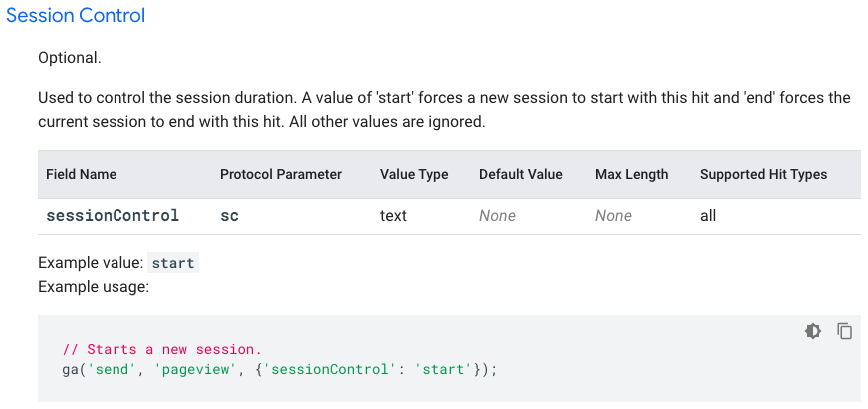Click the 'sc' protocol parameter cell
Viewport: 868px width, 409px height.
click(x=229, y=215)
